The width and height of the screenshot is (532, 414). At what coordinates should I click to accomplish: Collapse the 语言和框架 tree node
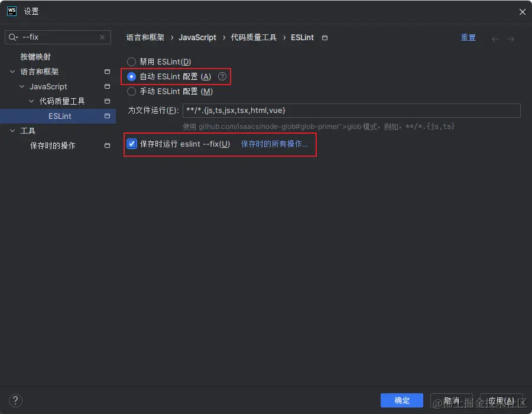coord(12,72)
